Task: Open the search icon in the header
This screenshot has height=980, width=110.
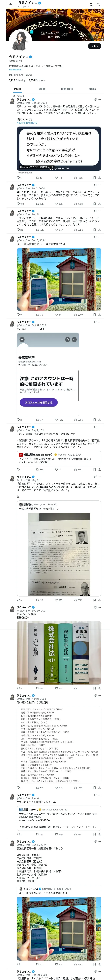Action: pos(98,4)
